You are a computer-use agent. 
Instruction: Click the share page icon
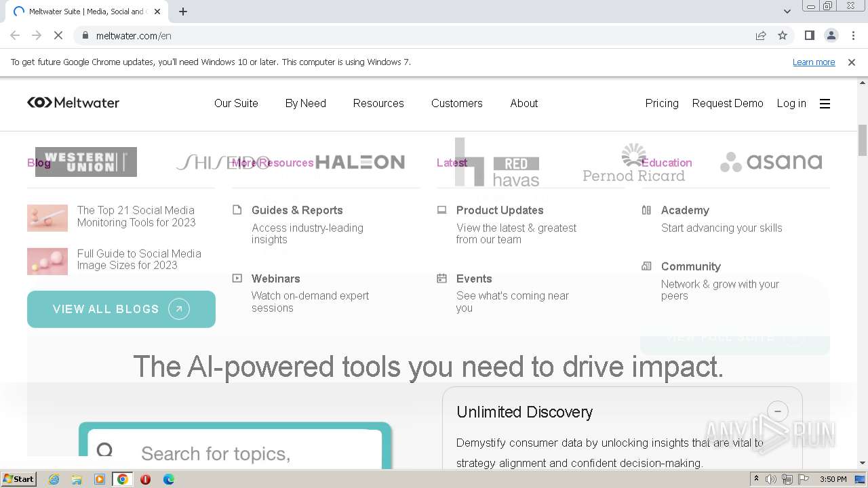point(761,35)
